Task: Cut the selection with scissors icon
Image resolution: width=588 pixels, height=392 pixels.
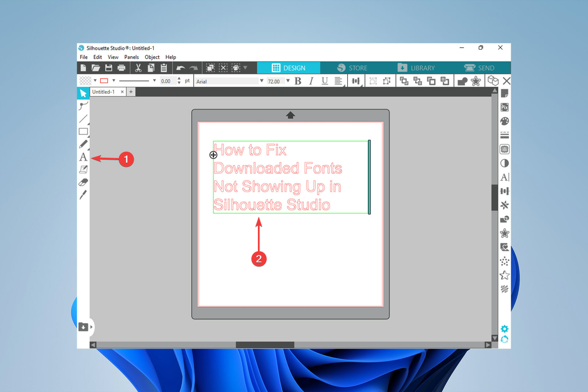Action: point(138,68)
